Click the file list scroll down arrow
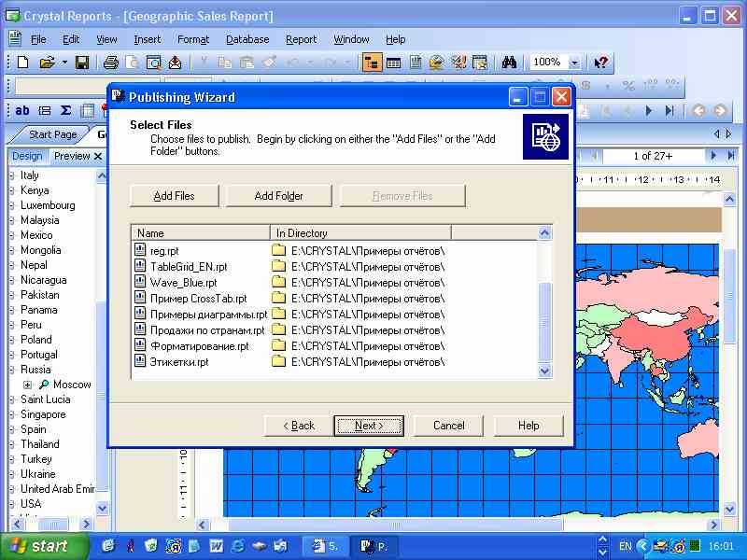The width and height of the screenshot is (747, 560). click(544, 371)
